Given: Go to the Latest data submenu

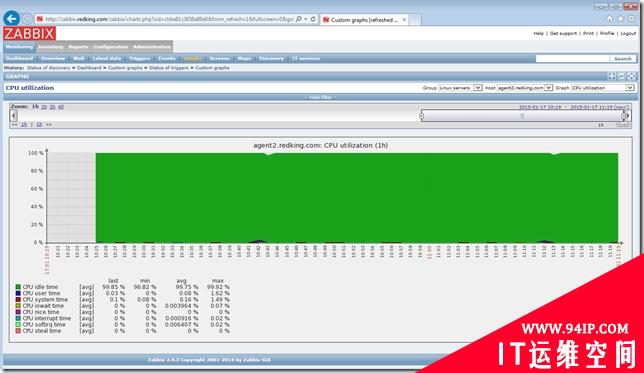Looking at the screenshot, I should [107, 59].
